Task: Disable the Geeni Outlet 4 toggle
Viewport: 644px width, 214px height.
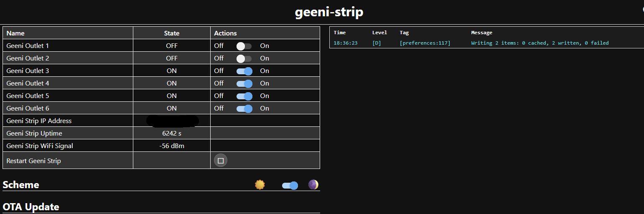Action: point(244,83)
